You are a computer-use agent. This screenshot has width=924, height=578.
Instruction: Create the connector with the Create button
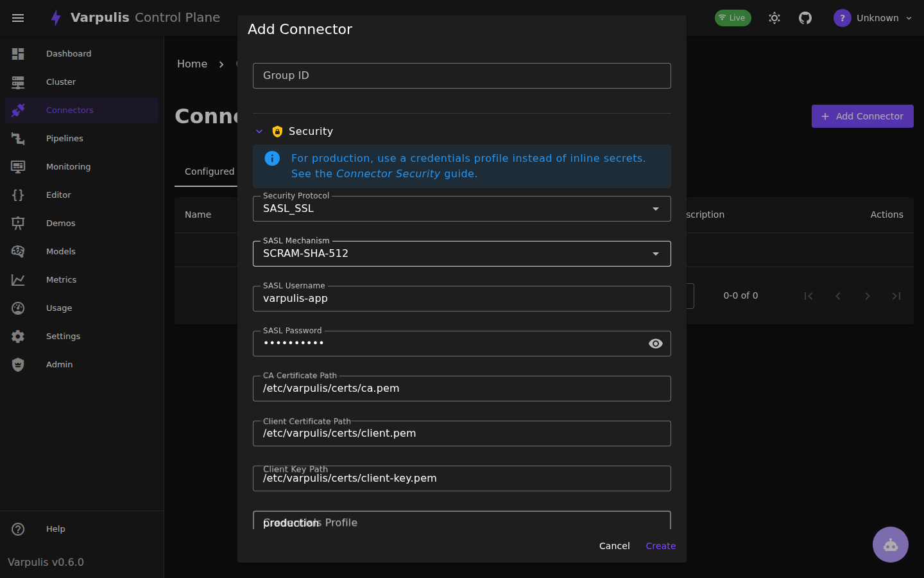(660, 545)
